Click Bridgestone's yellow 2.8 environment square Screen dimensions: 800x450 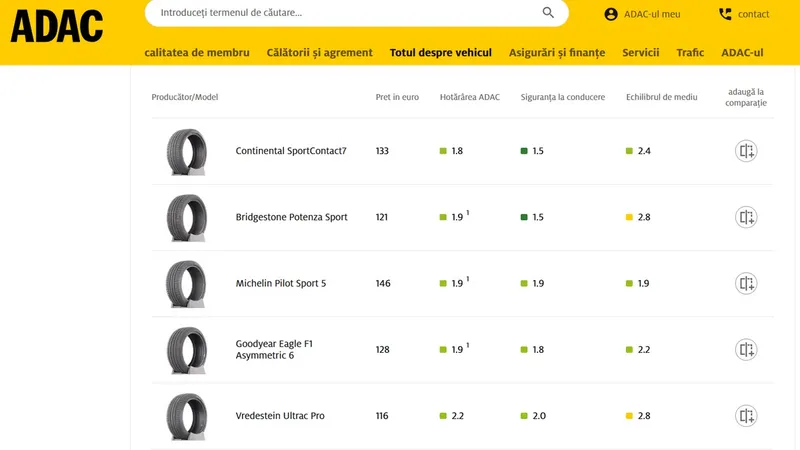(629, 217)
